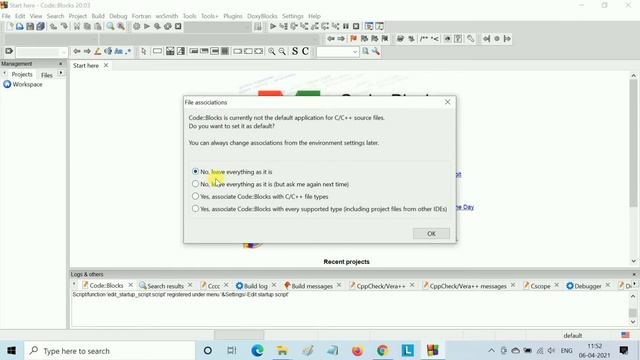Viewport: 640px width, 360px height.
Task: Click the Run play icon
Action: 147,27
